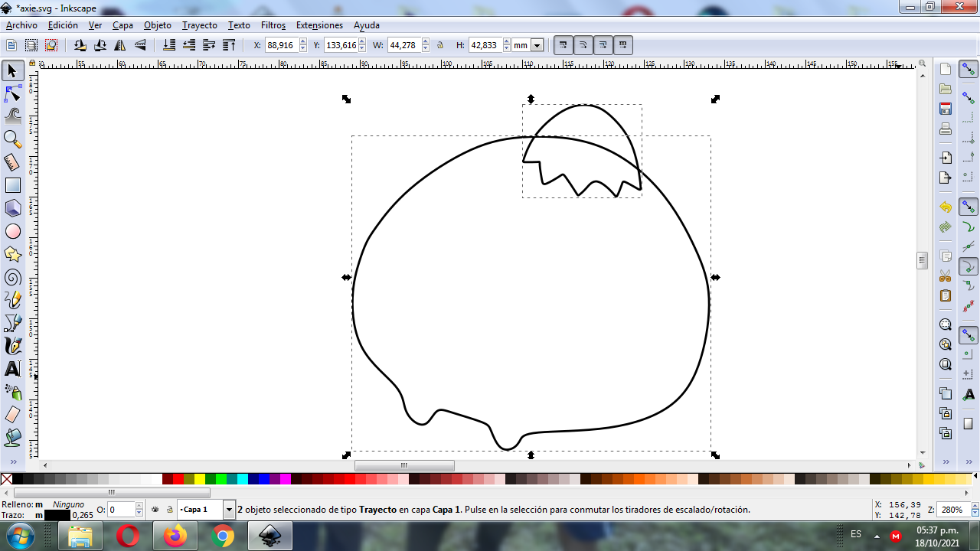Select the Bezier pen tool

coord(12,323)
